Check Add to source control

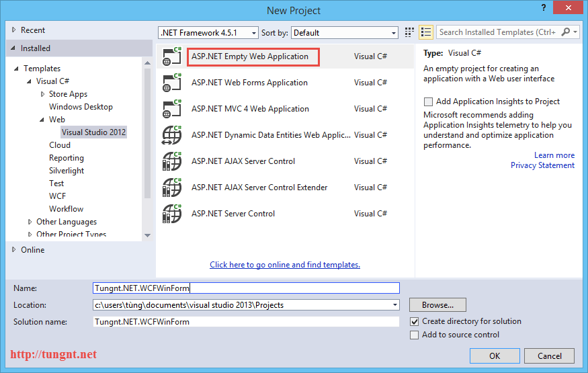pos(415,335)
